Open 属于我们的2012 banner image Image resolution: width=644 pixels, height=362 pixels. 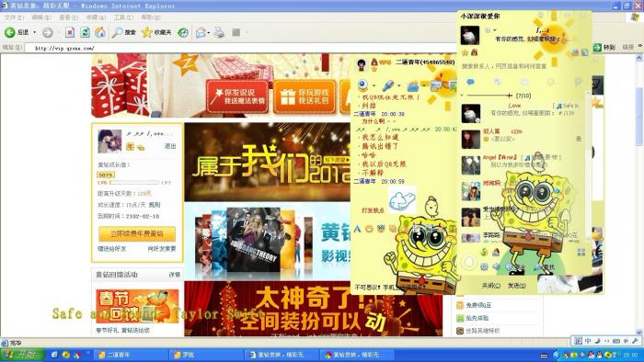pyautogui.click(x=267, y=162)
